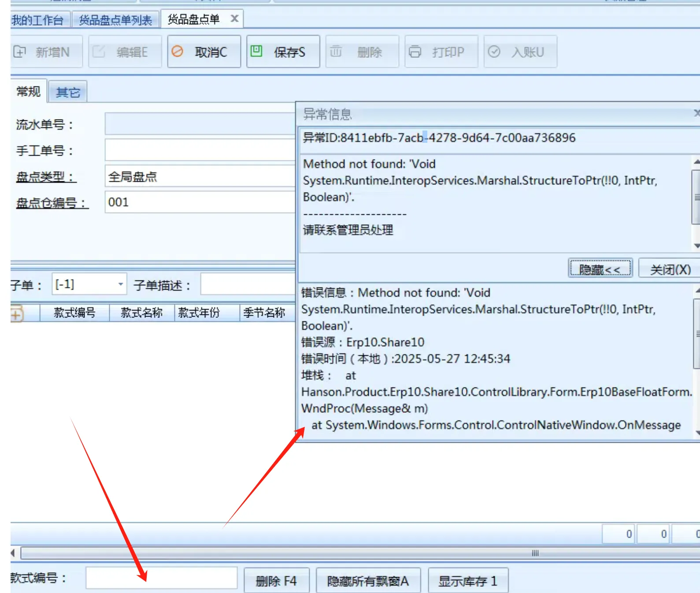
Task: Click the 款式编号 input field at bottom
Action: click(x=161, y=578)
